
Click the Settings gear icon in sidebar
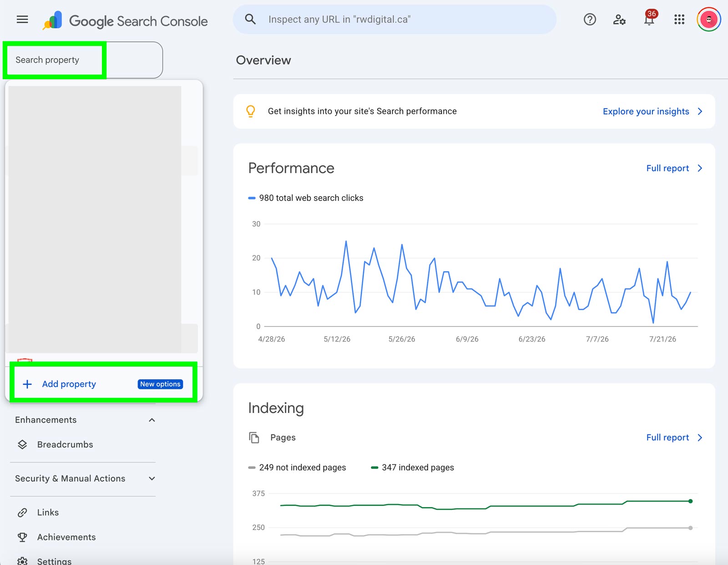pos(22,561)
